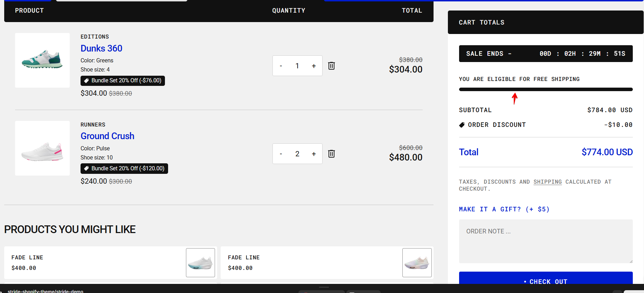The height and width of the screenshot is (293, 644).
Task: Open the Ground Crush product link
Action: tap(107, 136)
